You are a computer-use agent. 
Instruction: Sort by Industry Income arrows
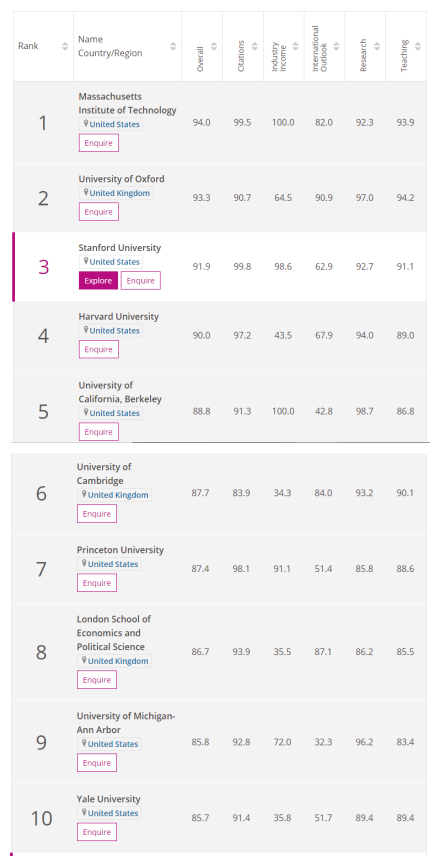pos(295,46)
